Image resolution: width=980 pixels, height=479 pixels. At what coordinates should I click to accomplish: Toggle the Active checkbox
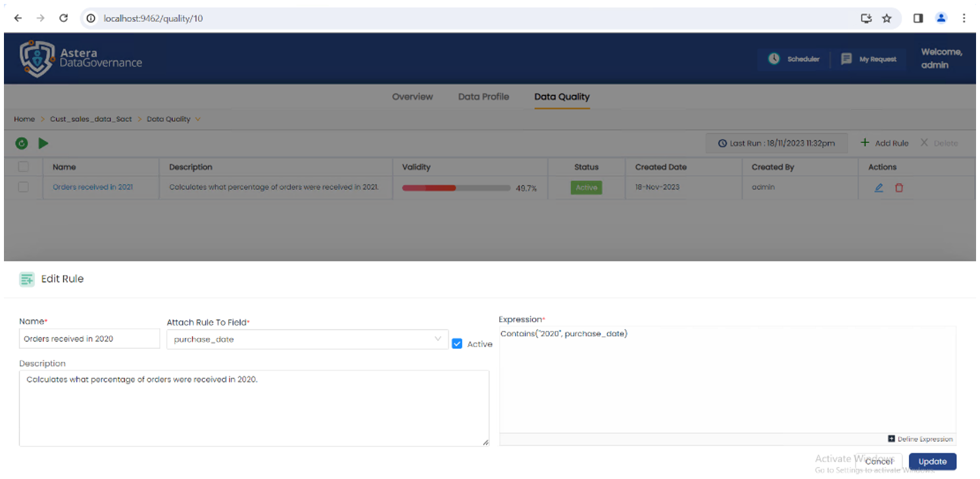pyautogui.click(x=457, y=343)
